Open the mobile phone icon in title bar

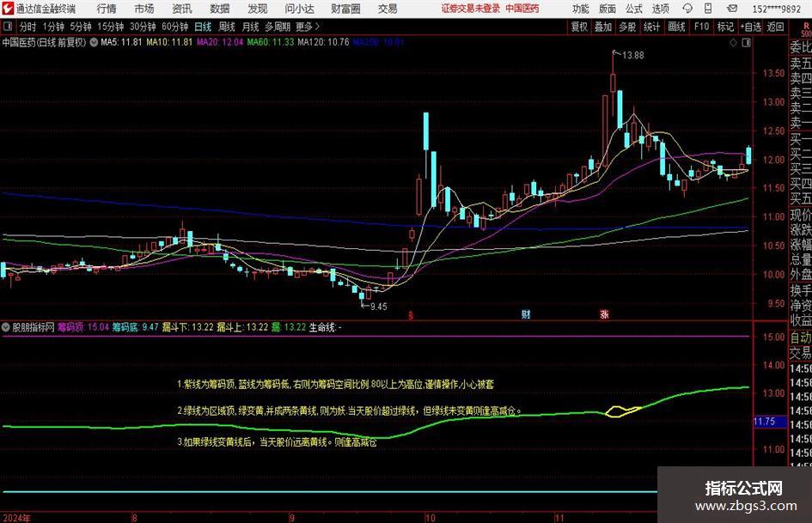click(708, 9)
